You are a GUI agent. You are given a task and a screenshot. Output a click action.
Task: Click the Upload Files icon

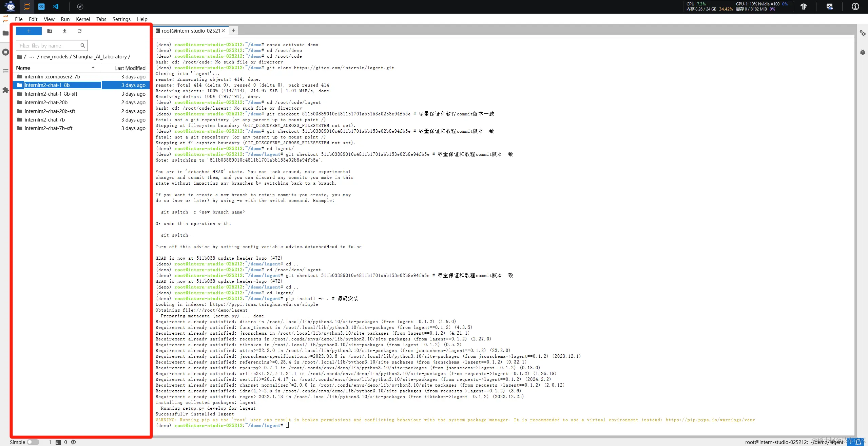[x=64, y=31]
